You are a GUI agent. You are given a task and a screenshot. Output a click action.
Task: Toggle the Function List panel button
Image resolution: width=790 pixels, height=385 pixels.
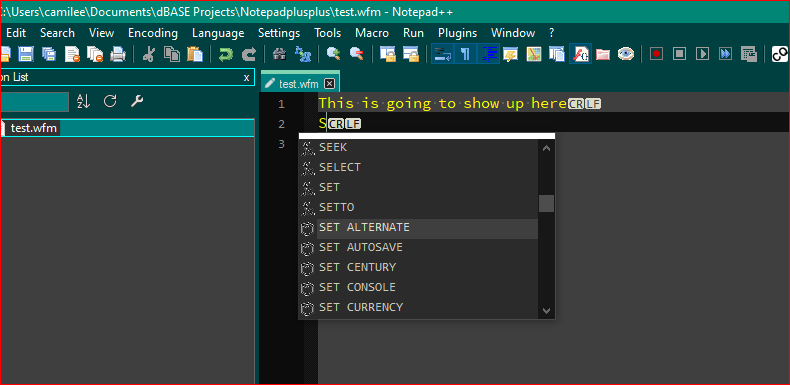tap(580, 54)
